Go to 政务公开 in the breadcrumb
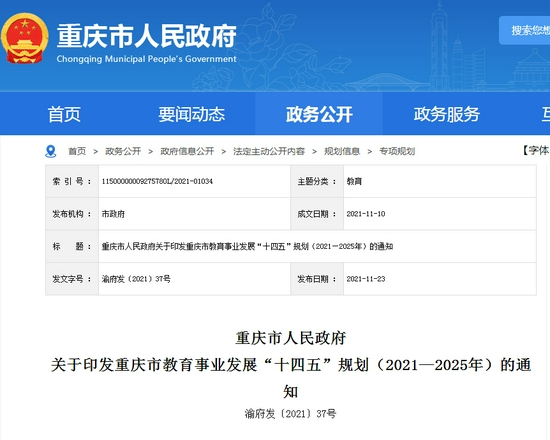 (x=123, y=151)
